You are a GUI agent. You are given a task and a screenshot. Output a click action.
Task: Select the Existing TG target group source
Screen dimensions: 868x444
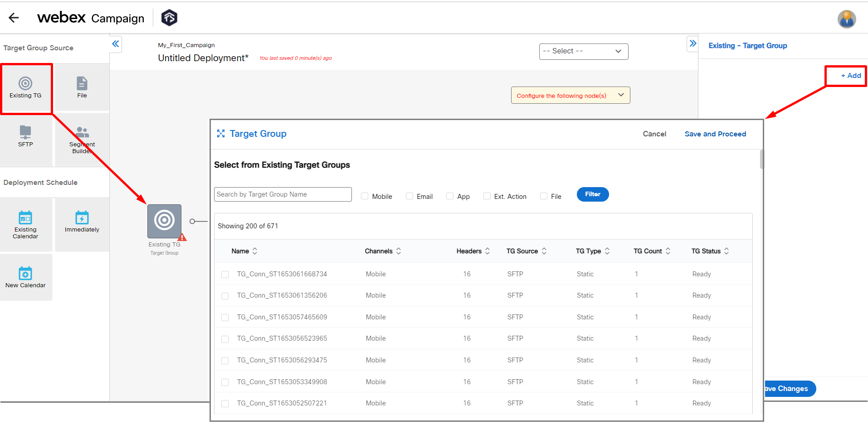click(x=26, y=88)
